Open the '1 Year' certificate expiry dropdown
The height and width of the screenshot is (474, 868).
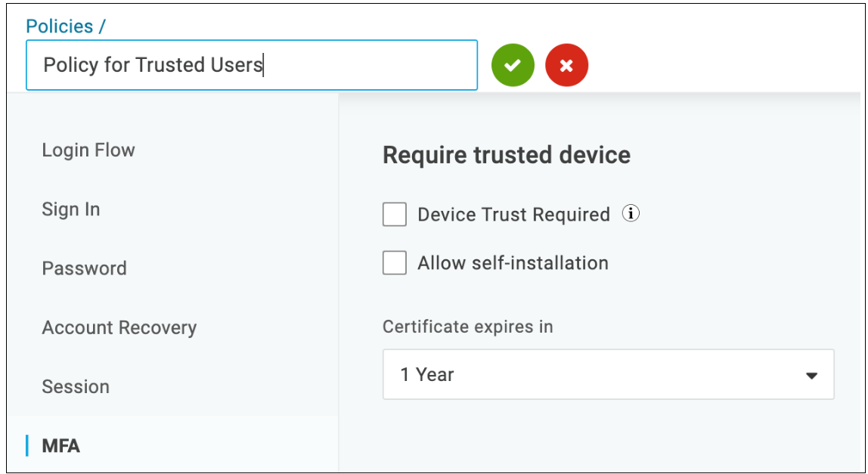pos(609,374)
